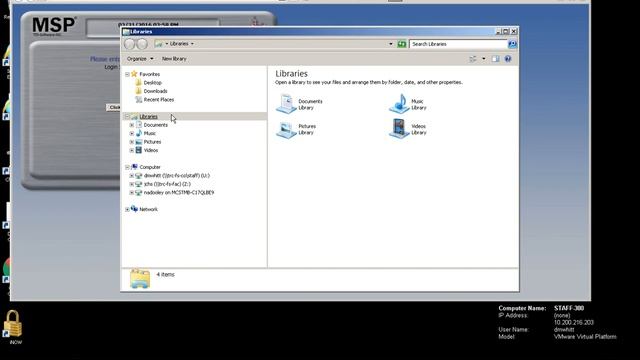
Task: Select Downloads under Favorites
Action: (156, 91)
